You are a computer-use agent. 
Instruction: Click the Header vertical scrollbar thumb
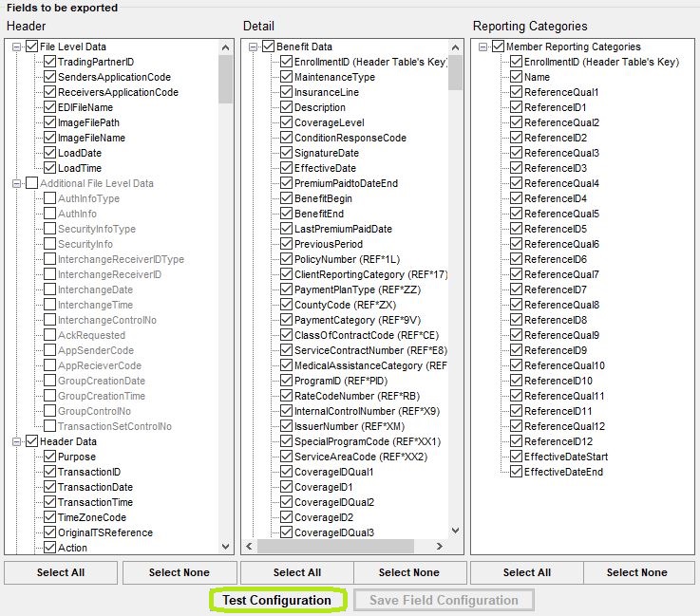225,79
